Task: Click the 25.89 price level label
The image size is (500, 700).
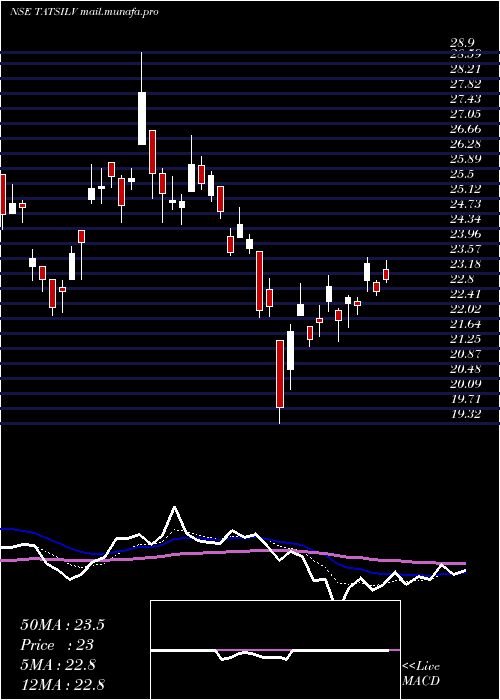Action: tap(465, 159)
